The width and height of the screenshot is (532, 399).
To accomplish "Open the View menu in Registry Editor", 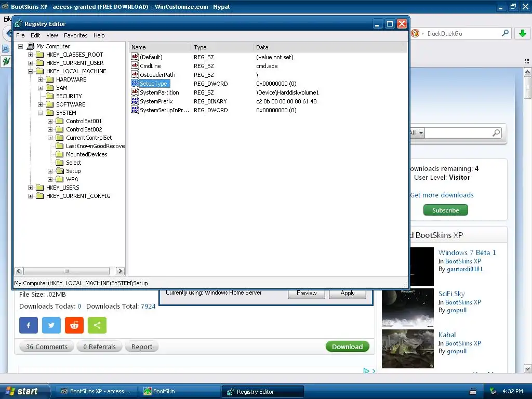I will point(52,35).
